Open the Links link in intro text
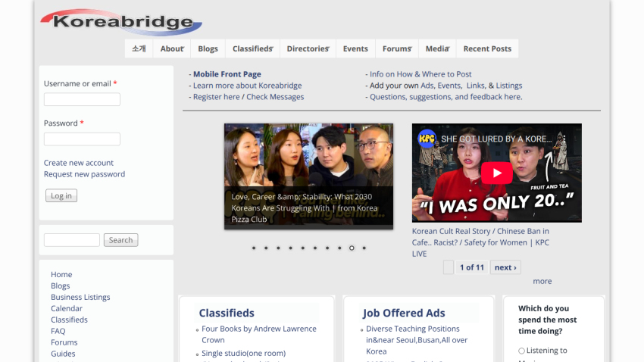This screenshot has height=362, width=644. [x=476, y=86]
